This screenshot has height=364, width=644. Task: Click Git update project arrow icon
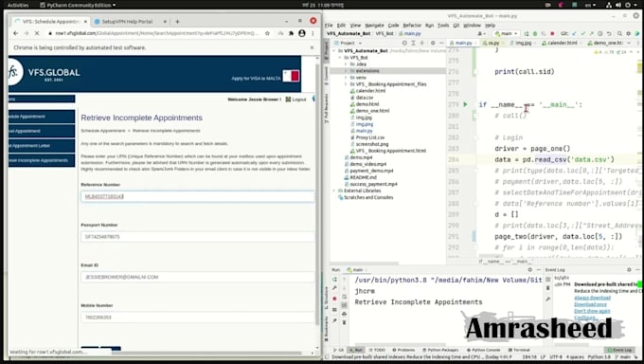click(x=574, y=34)
